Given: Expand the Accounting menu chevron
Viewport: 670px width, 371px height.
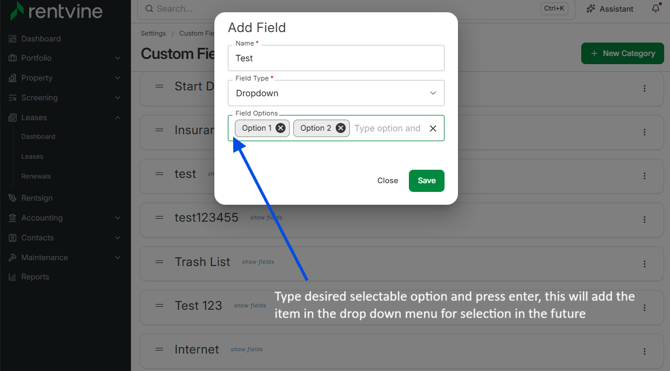Looking at the screenshot, I should (x=118, y=218).
